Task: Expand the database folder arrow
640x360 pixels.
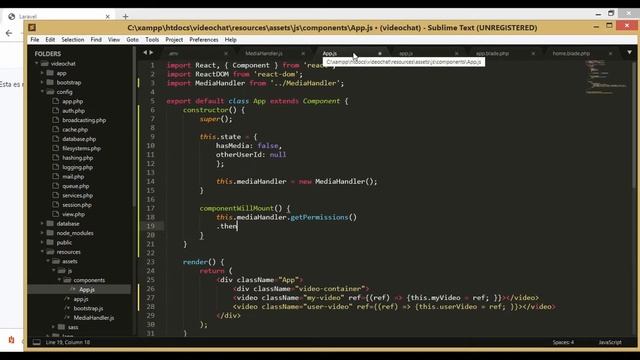Action: pyautogui.click(x=42, y=224)
